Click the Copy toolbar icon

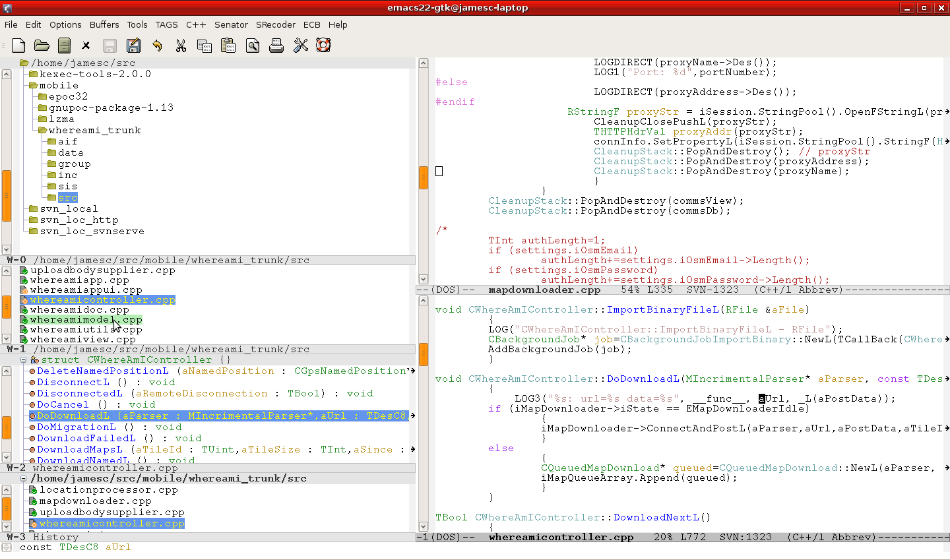click(205, 46)
